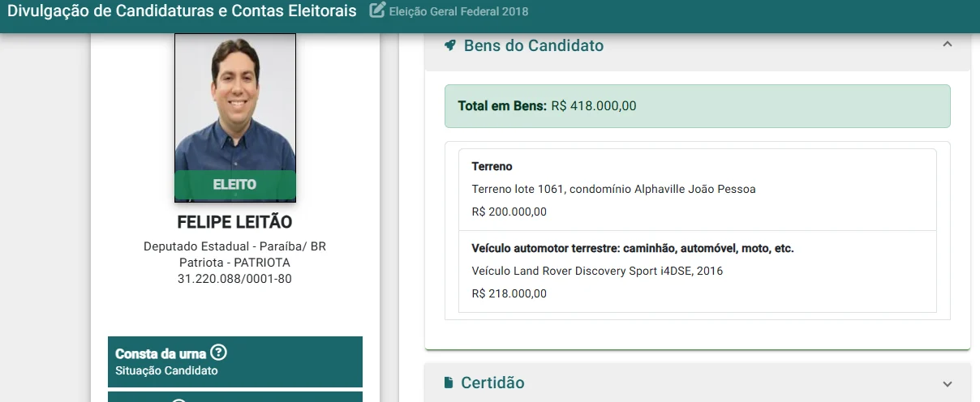Select the Land Rover Discovery Sport vehicle entry

(x=698, y=272)
